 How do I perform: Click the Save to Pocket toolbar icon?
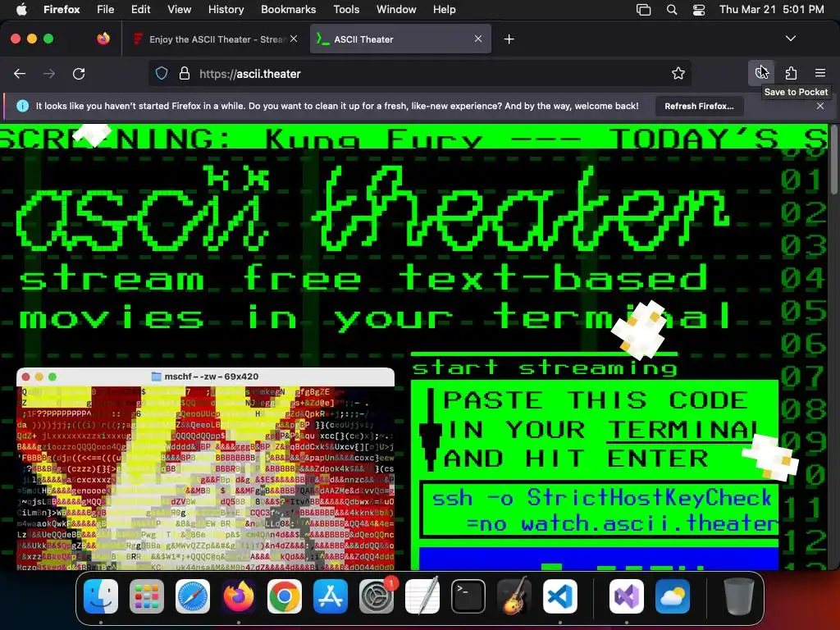[760, 73]
